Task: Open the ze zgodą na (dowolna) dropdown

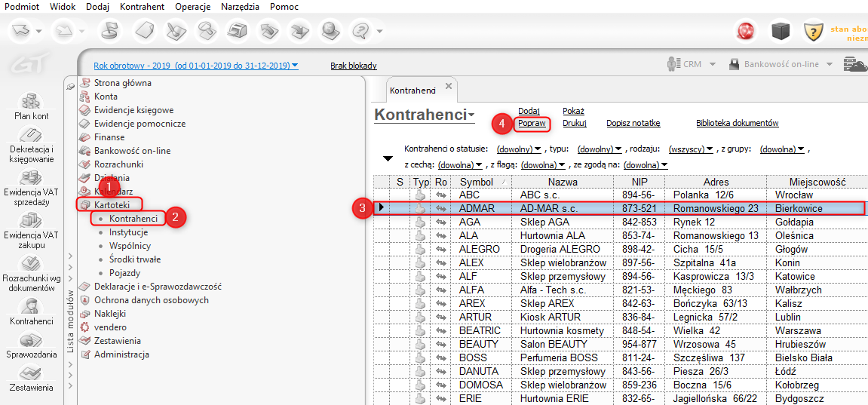Action: tap(646, 165)
